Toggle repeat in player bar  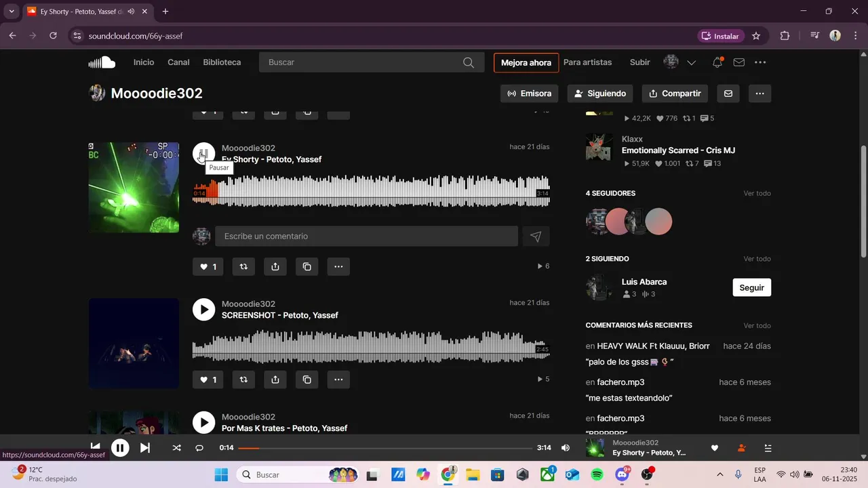coord(199,448)
